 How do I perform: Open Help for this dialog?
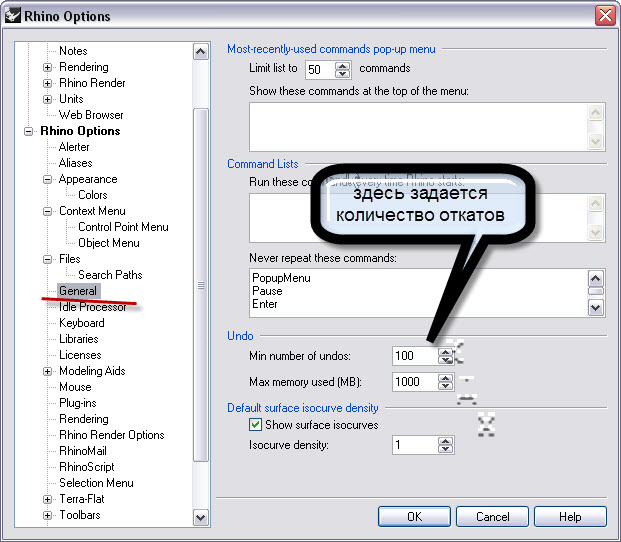coord(570,517)
